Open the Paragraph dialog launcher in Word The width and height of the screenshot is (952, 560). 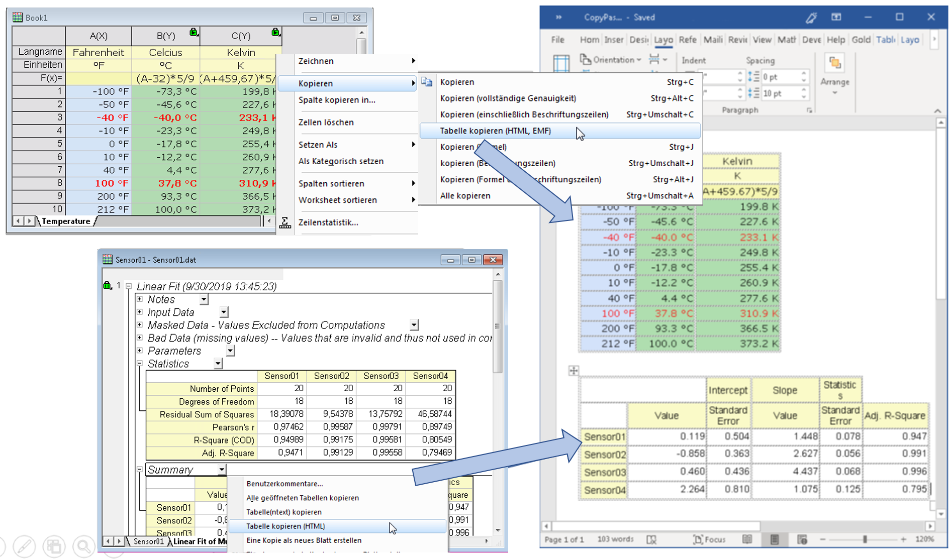click(x=809, y=110)
